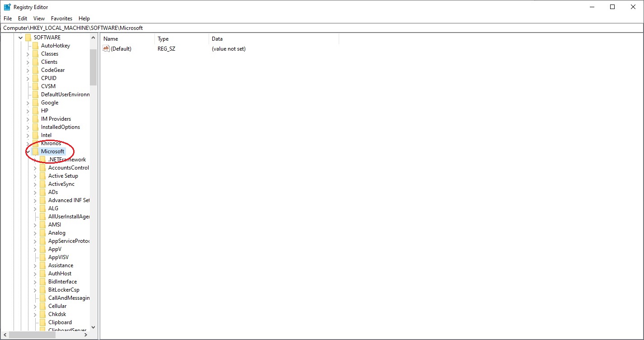Click the HP folder icon
Screen dimensions: 644x340
point(35,111)
